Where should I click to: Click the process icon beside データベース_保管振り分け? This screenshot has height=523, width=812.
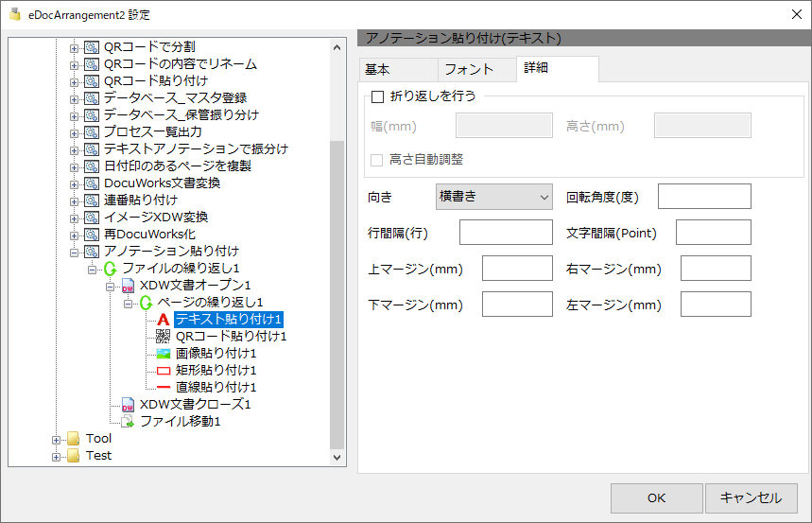tap(92, 115)
